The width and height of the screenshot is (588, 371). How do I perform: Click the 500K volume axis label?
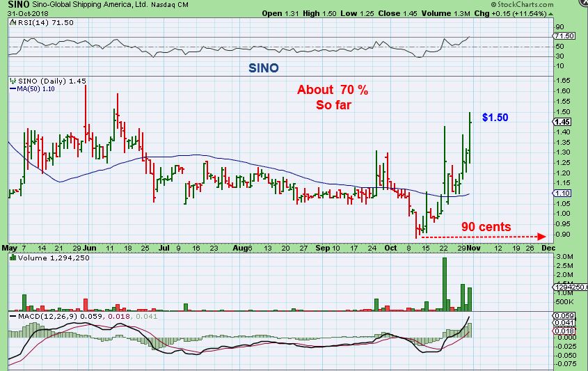tap(565, 302)
